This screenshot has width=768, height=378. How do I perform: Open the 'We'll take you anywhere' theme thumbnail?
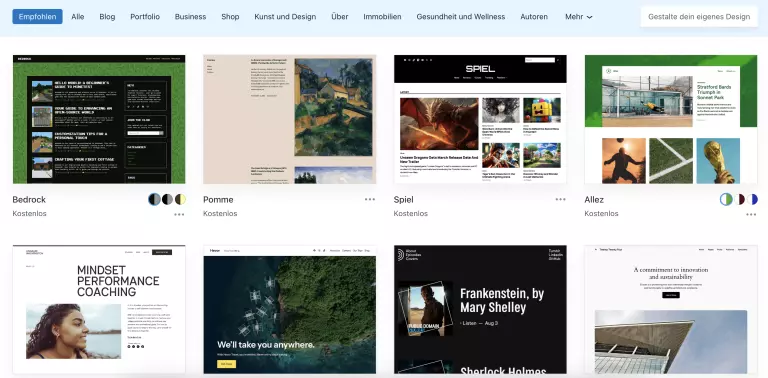[x=289, y=309]
